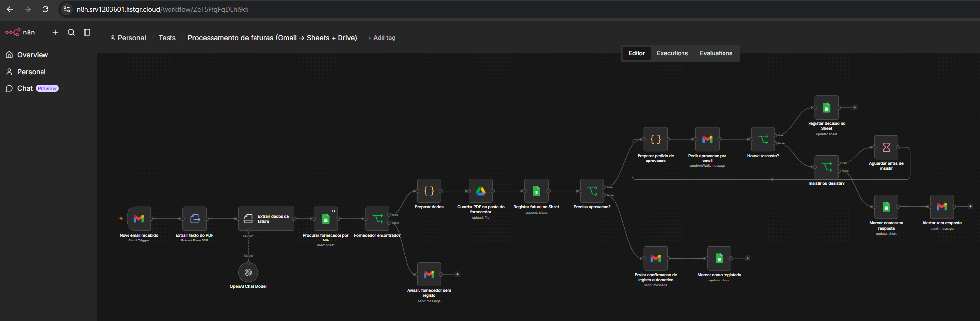The height and width of the screenshot is (321, 980).
Task: Open 'Registar fatura no Sheet' node
Action: 536,191
